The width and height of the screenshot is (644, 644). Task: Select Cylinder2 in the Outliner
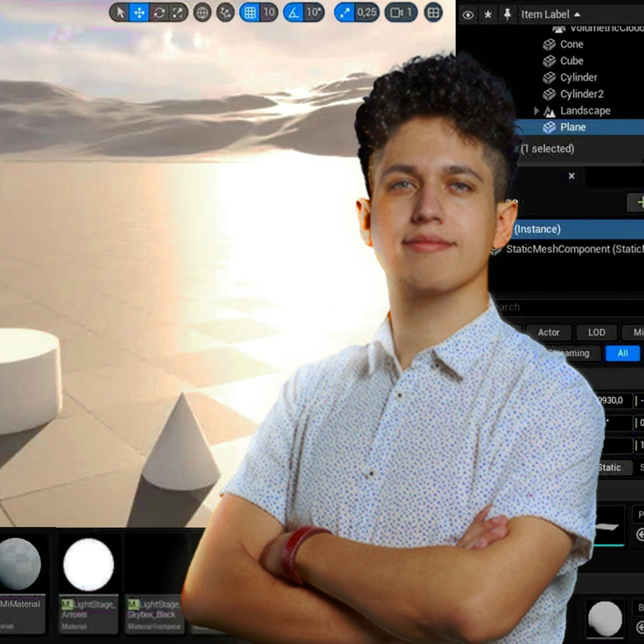click(582, 94)
